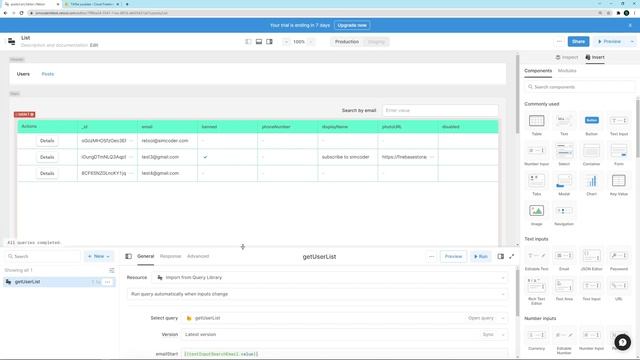Screen dimensions: 640x360
Task: Select the Posts tab in the app
Action: [x=48, y=74]
